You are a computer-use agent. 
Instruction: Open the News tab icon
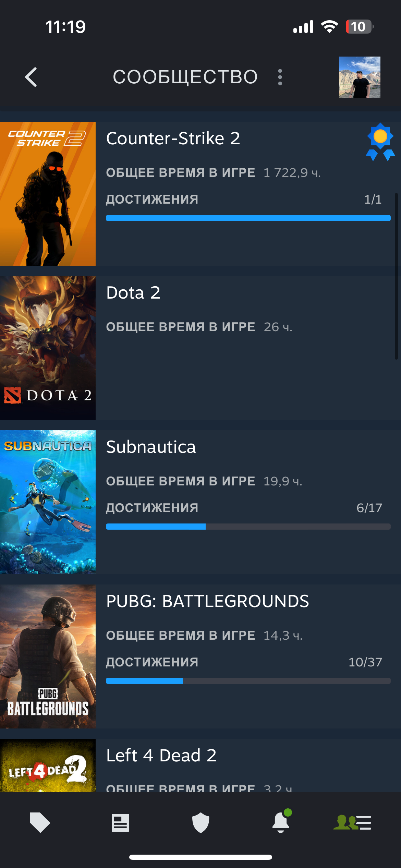(x=120, y=823)
